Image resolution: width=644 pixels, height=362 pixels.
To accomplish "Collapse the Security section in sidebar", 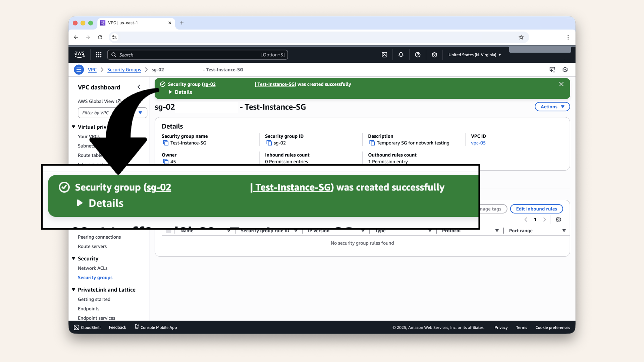I will 73,258.
